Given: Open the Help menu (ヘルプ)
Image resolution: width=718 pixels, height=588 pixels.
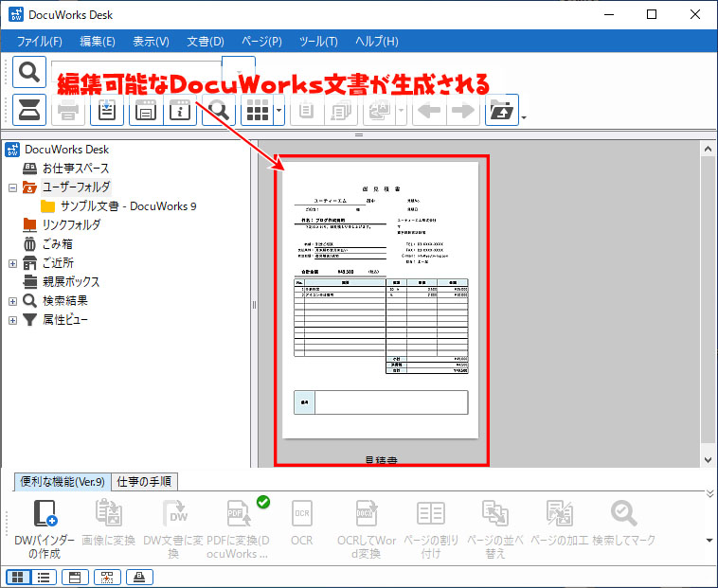Looking at the screenshot, I should pyautogui.click(x=377, y=41).
